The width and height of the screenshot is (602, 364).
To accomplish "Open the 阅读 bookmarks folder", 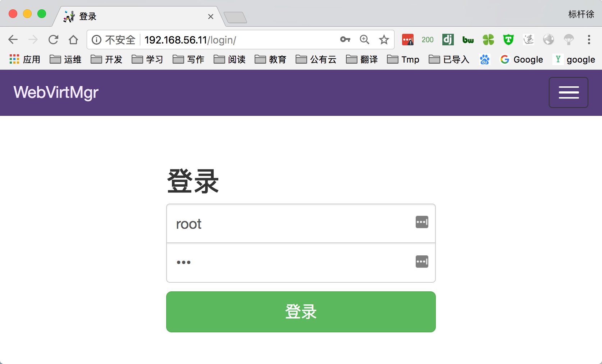I will click(x=229, y=59).
